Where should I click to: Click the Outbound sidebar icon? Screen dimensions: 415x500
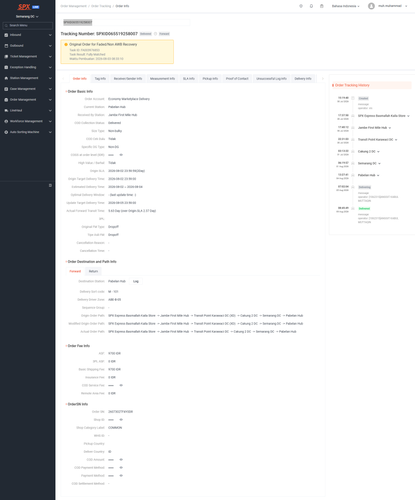tap(6, 46)
